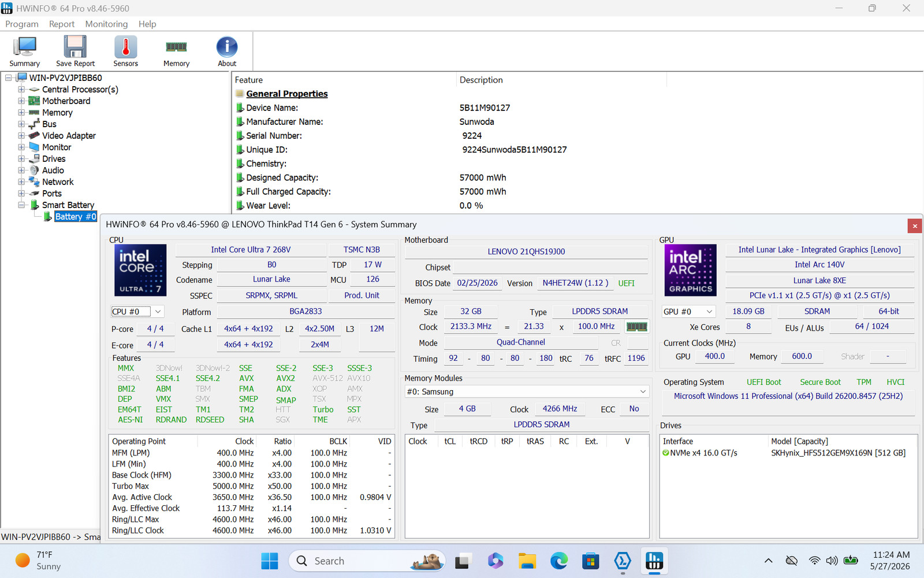Open the memory module #0: Samsung dropdown
The image size is (924, 578).
(527, 392)
